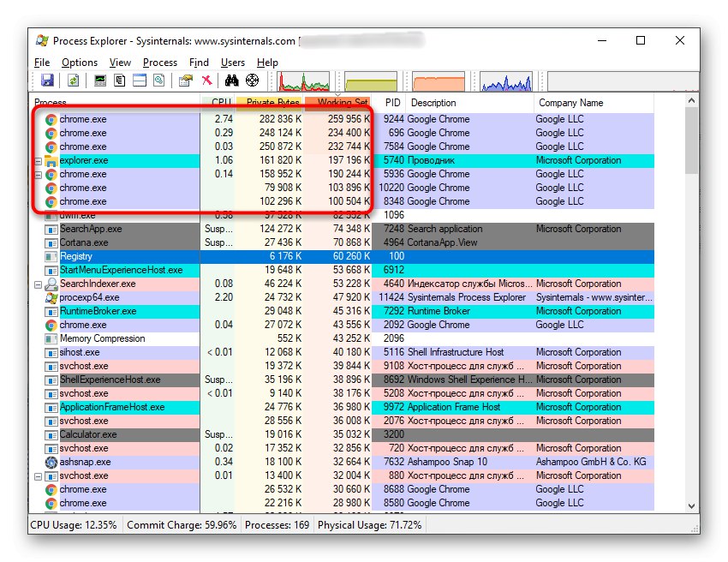Click the orange physical memory mini graph
This screenshot has height=562, width=728.
[439, 81]
